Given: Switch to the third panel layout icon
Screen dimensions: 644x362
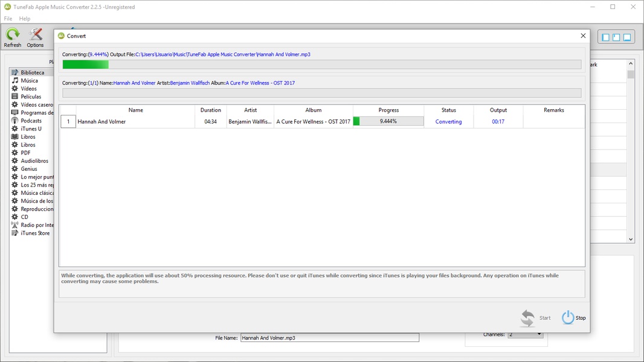Looking at the screenshot, I should pos(626,37).
